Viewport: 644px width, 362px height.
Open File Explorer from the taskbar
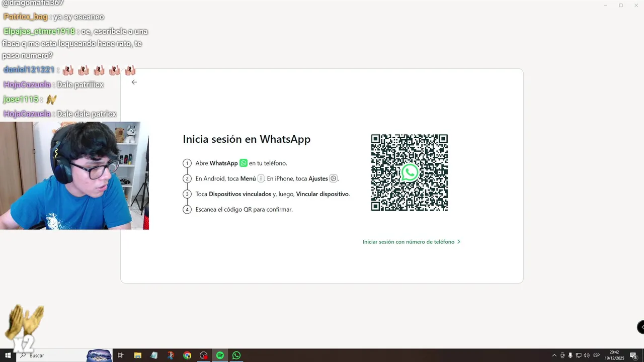click(137, 355)
